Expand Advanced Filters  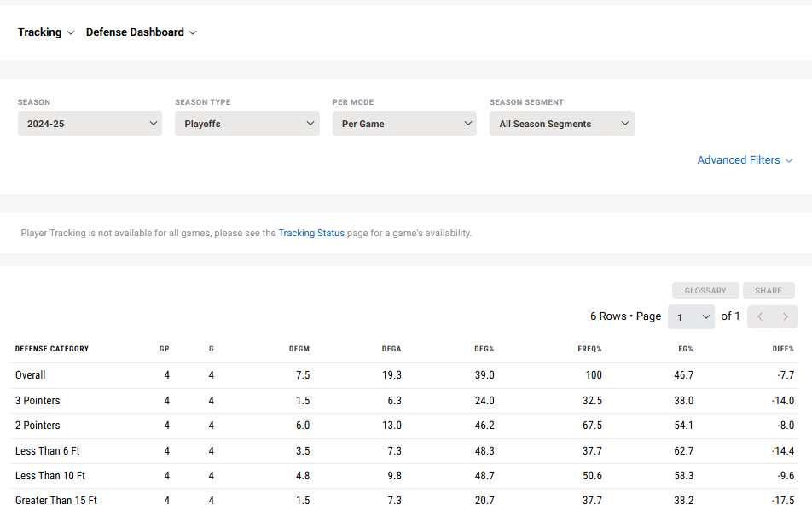coord(745,160)
